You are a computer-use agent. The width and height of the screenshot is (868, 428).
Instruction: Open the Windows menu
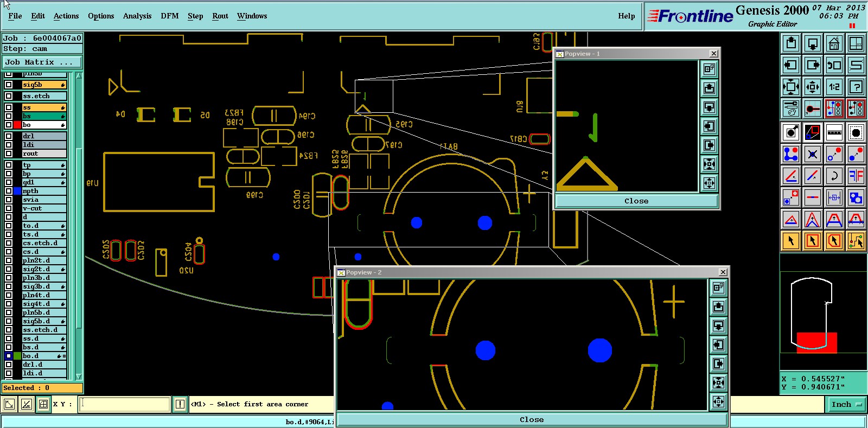(x=252, y=16)
